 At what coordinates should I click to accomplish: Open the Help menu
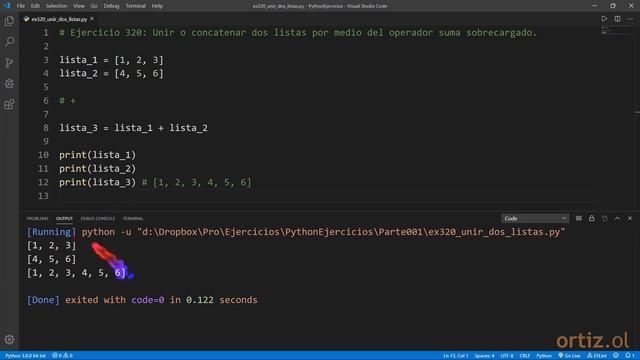pyautogui.click(x=157, y=6)
